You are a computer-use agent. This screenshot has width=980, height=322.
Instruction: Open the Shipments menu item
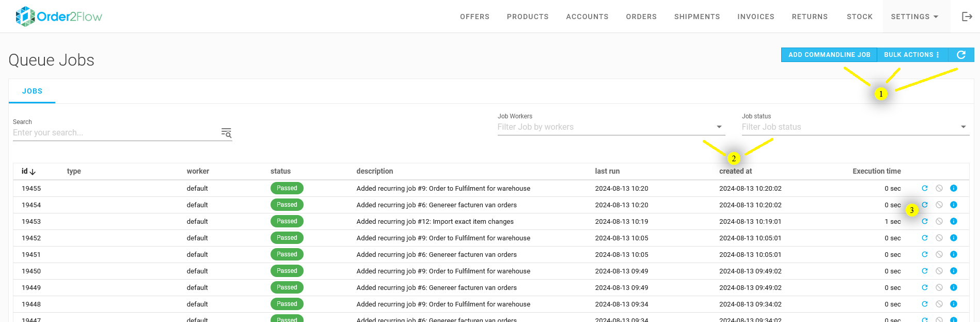pyautogui.click(x=697, y=17)
